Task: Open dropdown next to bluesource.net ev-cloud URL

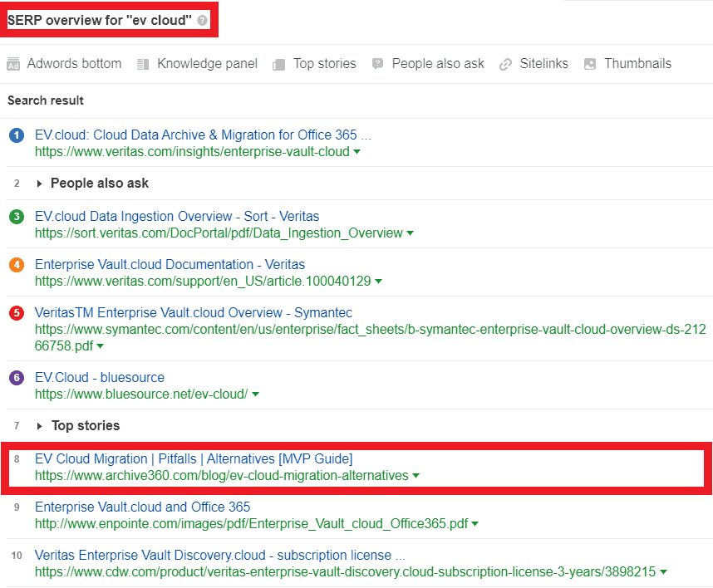Action: pos(256,394)
